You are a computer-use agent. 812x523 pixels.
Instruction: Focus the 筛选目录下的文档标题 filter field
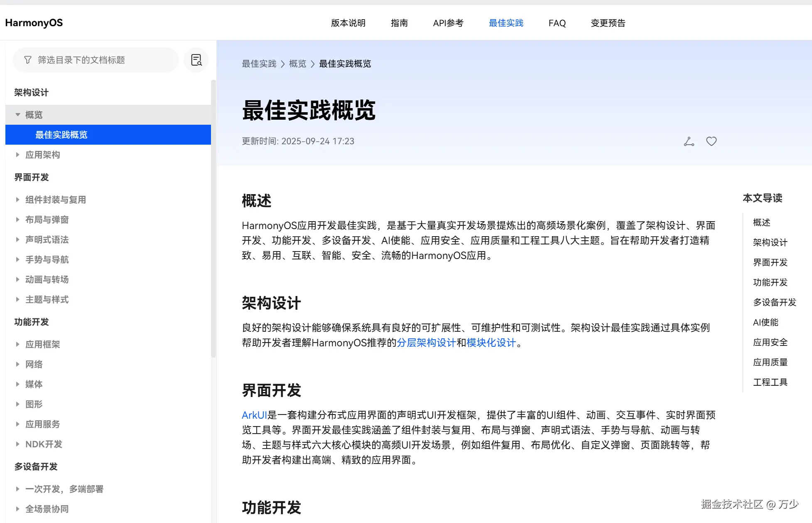[100, 60]
